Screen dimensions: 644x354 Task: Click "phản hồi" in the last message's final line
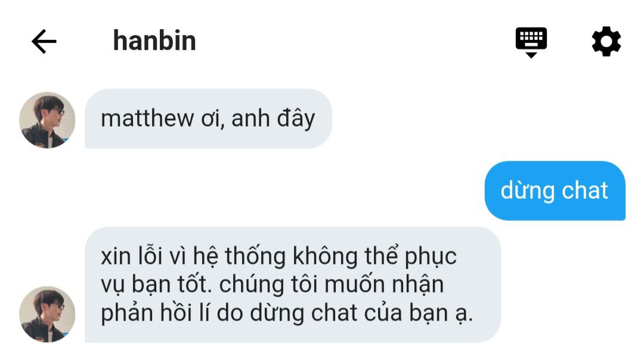tap(147, 313)
